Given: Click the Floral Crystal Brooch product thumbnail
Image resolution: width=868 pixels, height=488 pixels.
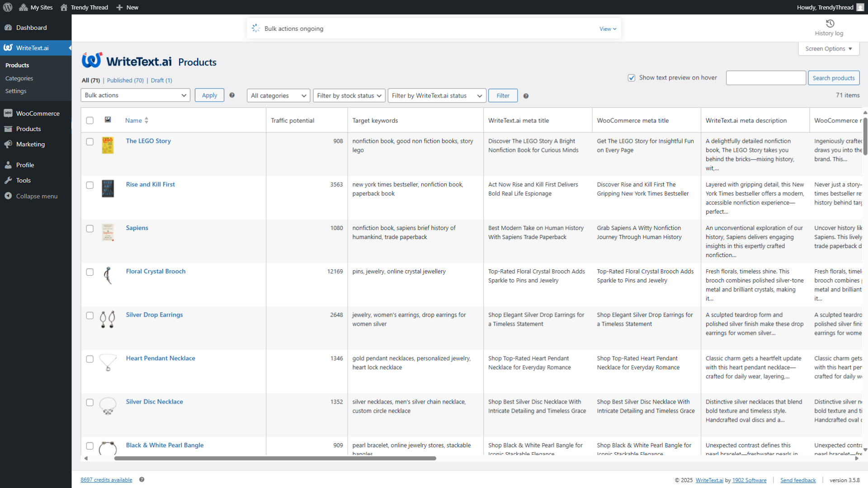Looking at the screenshot, I should pos(108,276).
